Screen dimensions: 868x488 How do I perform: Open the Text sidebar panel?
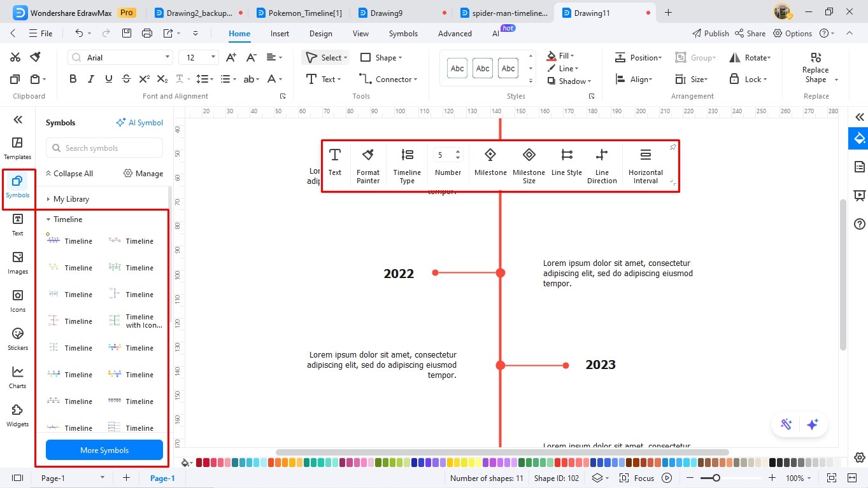pos(17,225)
